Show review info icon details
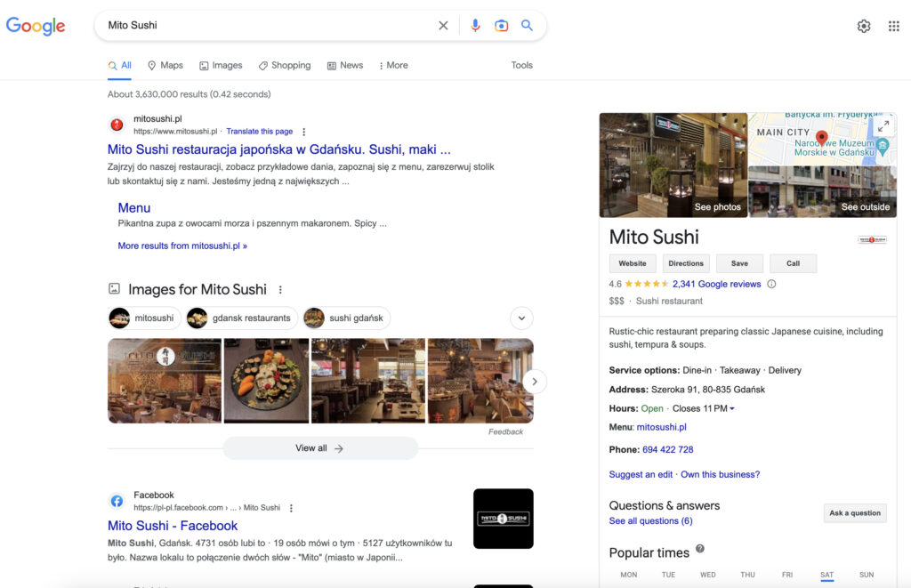Screen dimensions: 911x588 click(771, 284)
